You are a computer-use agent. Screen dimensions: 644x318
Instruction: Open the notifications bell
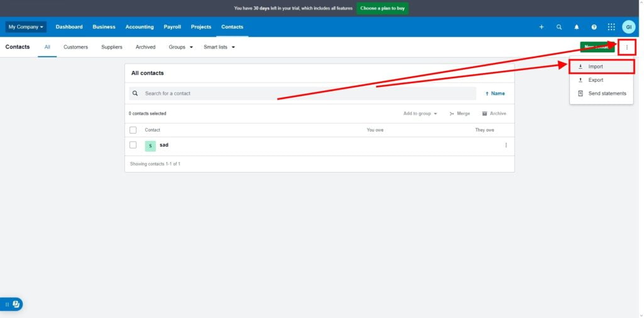577,27
